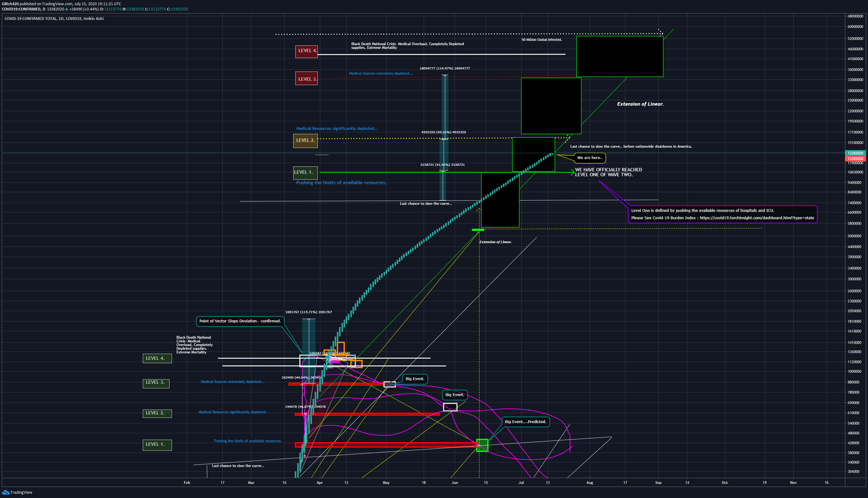Click the large bold Extension of Linear. text
Image resolution: width=868 pixels, height=498 pixels.
tap(640, 104)
